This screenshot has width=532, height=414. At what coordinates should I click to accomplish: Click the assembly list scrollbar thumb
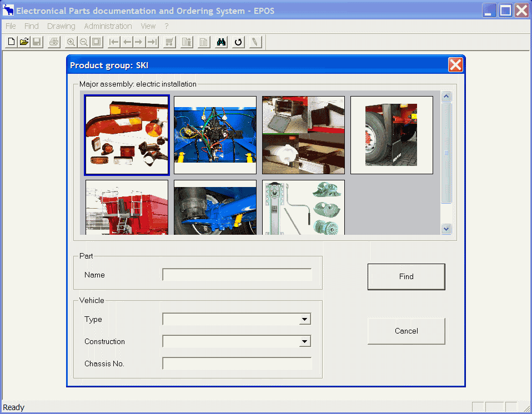coord(446,153)
